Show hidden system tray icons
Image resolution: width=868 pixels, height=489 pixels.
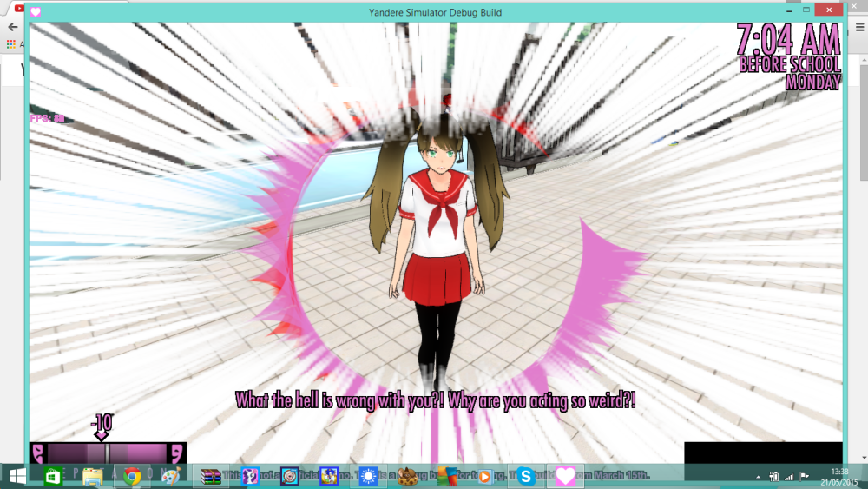click(x=759, y=477)
